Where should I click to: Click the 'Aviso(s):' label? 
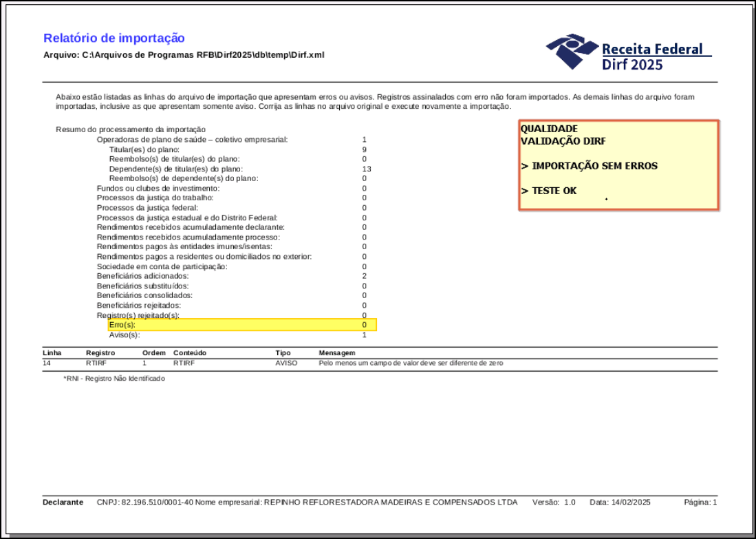click(x=125, y=335)
